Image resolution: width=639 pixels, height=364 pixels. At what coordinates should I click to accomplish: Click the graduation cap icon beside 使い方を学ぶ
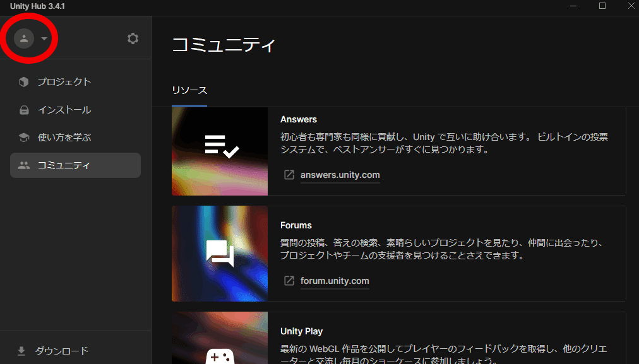[24, 138]
